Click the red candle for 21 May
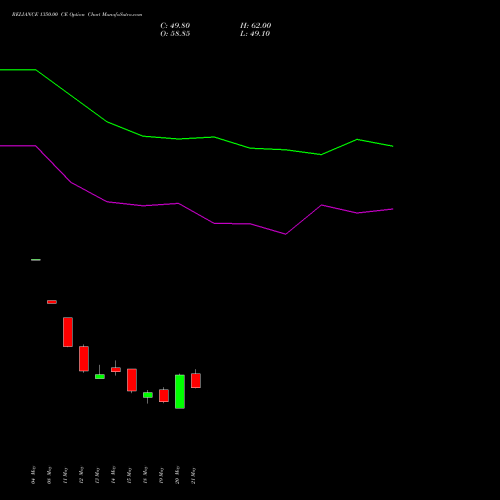Viewport: 500px width, 500px height. 196,380
